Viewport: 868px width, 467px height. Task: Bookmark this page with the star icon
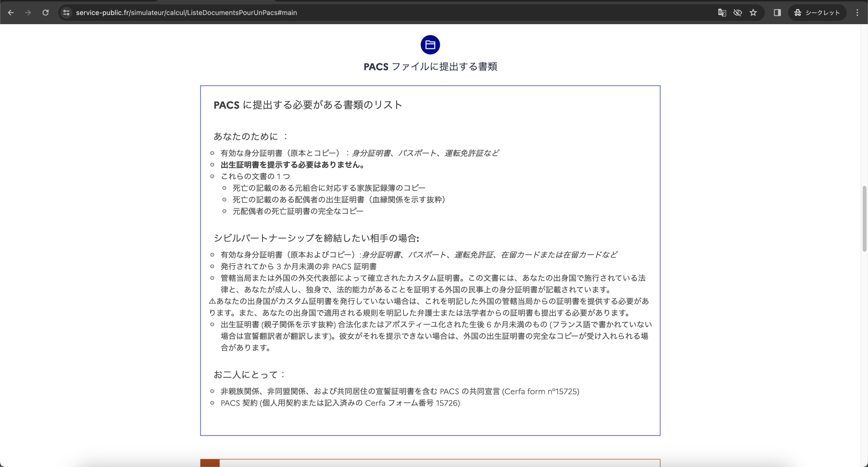pyautogui.click(x=753, y=13)
